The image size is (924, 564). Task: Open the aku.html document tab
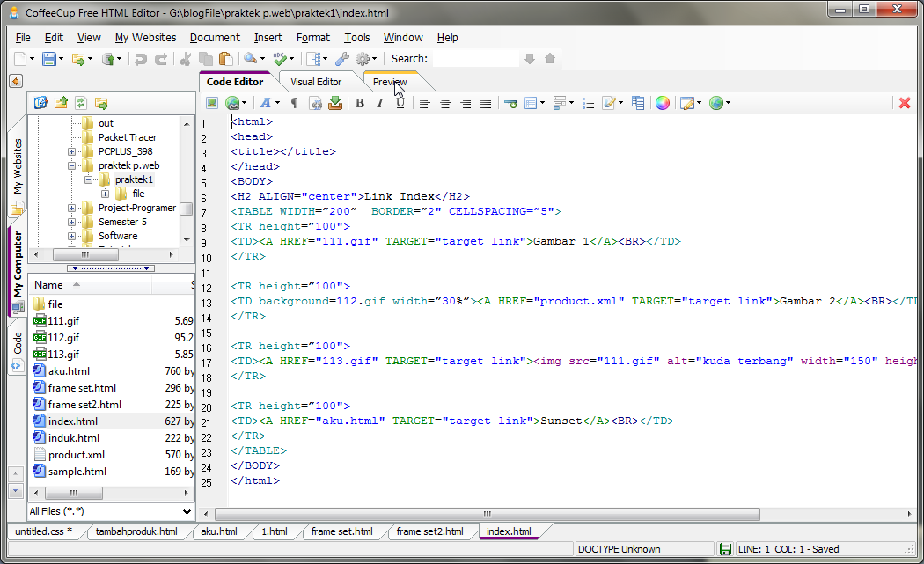219,531
